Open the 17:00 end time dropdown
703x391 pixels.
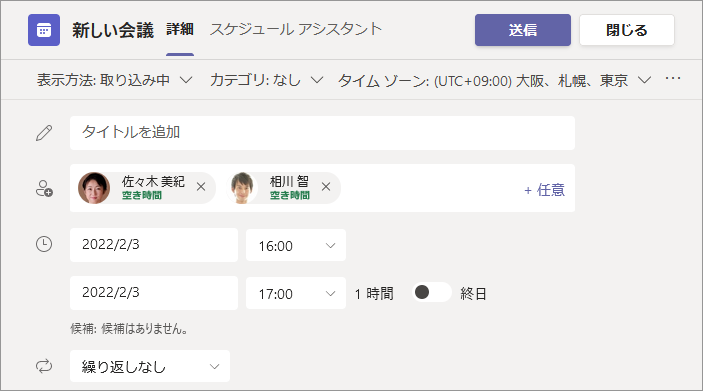click(x=296, y=293)
